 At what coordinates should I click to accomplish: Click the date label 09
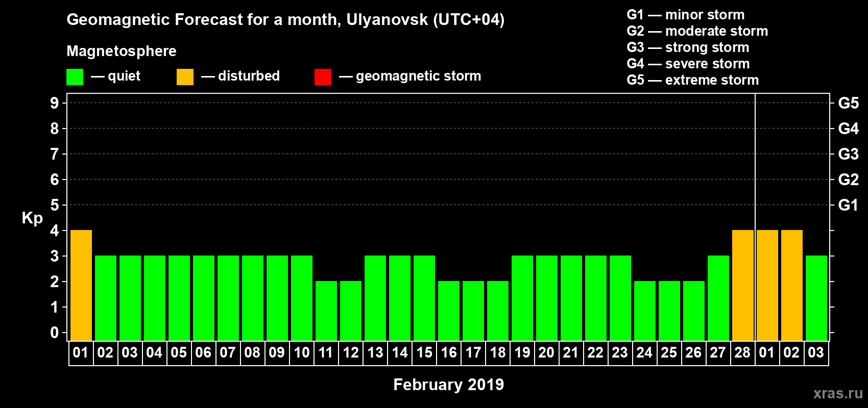coord(277,353)
